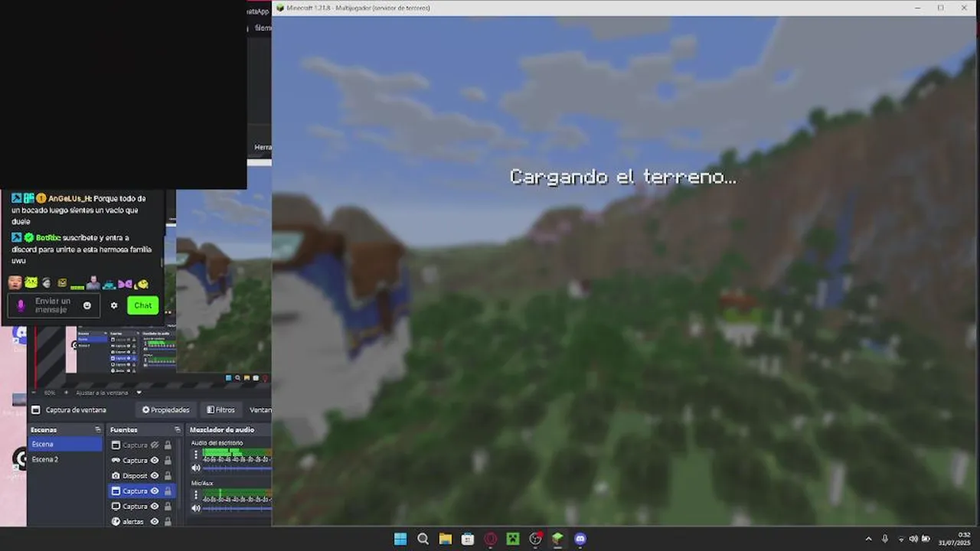Viewport: 980px width, 551px height.
Task: Select the camera icon of Disposit source
Action: [116, 476]
